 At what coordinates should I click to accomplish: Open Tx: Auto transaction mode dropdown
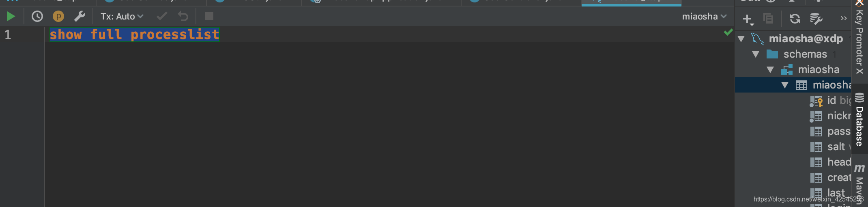122,17
